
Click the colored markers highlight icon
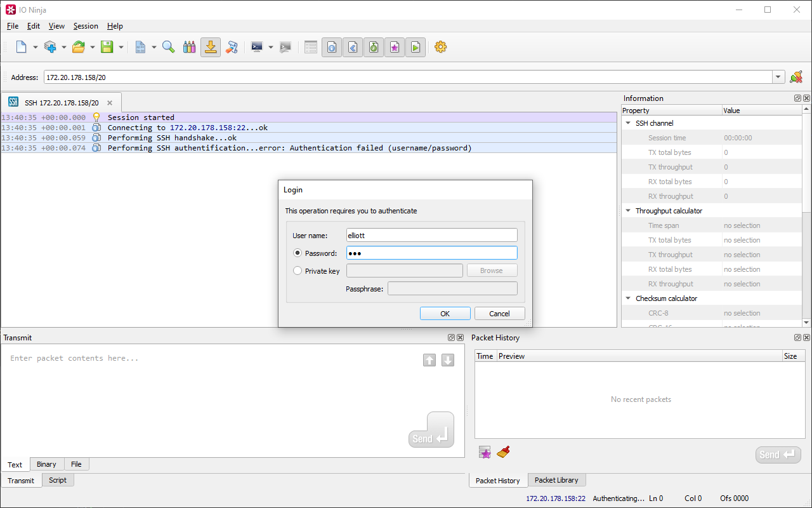(x=189, y=47)
